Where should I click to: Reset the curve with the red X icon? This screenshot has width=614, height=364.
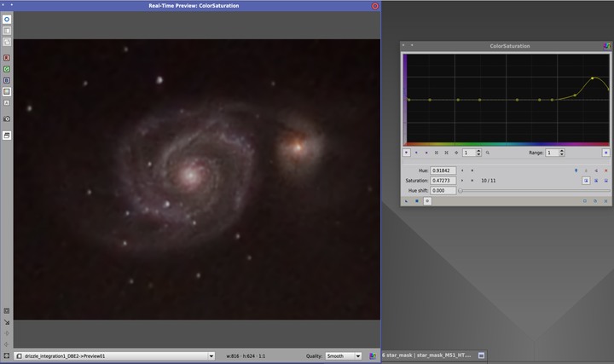(x=605, y=170)
